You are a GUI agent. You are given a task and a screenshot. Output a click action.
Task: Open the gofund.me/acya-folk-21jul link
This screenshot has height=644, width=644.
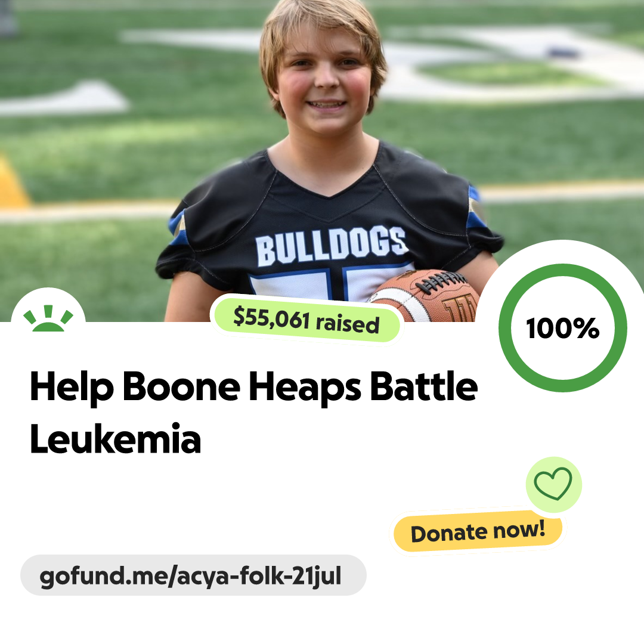[x=190, y=576]
